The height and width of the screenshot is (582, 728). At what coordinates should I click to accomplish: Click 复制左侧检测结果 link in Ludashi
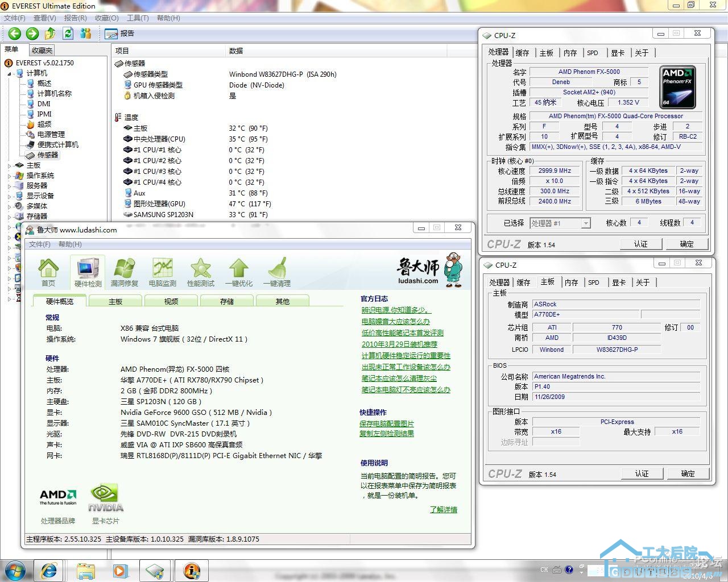coord(387,434)
